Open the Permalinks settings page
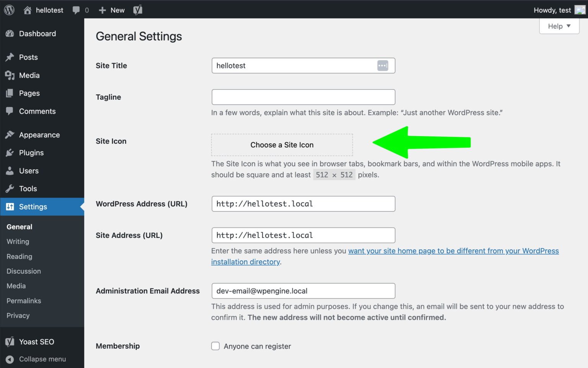 [24, 301]
